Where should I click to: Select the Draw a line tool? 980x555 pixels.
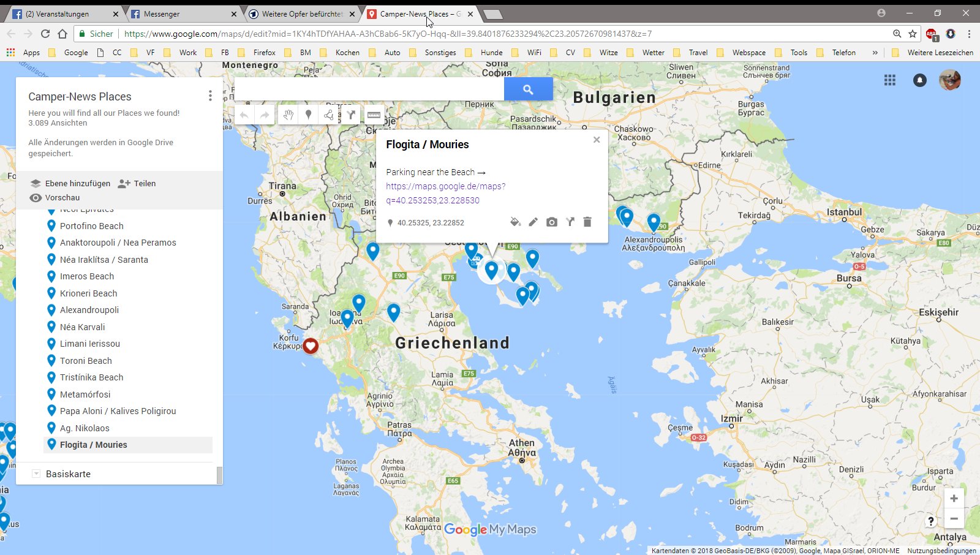pyautogui.click(x=329, y=115)
